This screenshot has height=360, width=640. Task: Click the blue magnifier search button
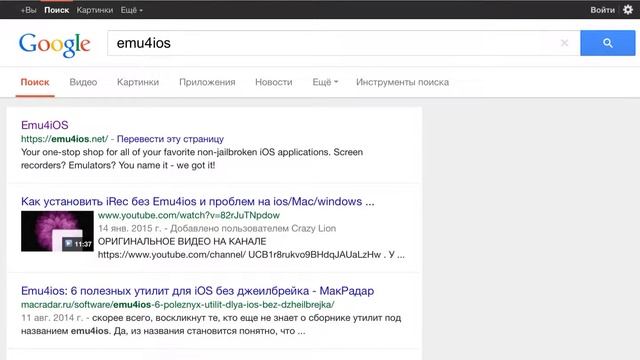coord(607,43)
